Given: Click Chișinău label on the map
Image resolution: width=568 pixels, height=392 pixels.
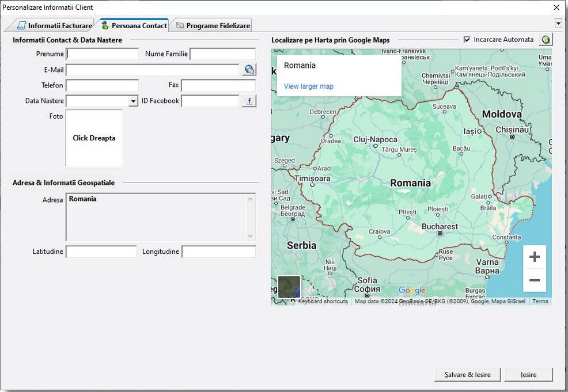Looking at the screenshot, I should pyautogui.click(x=513, y=129).
